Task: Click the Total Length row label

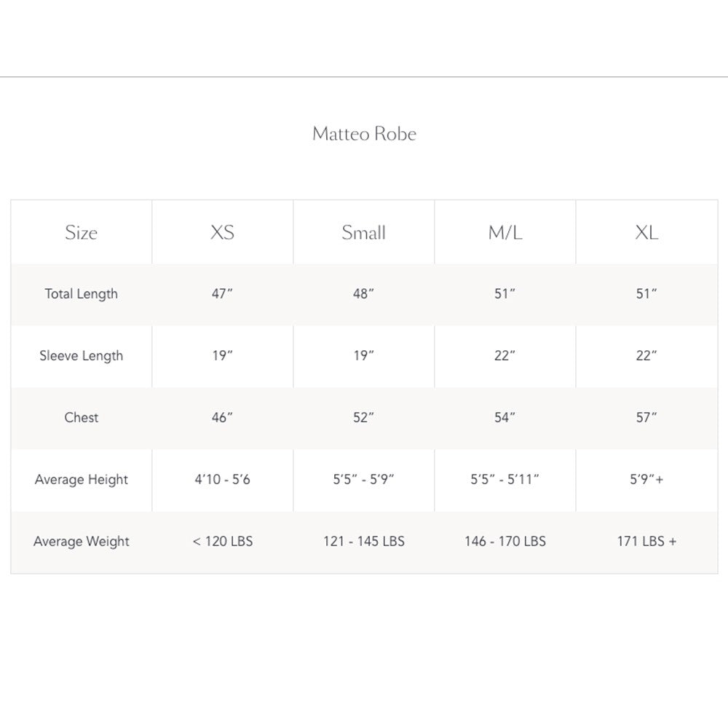Action: (81, 294)
